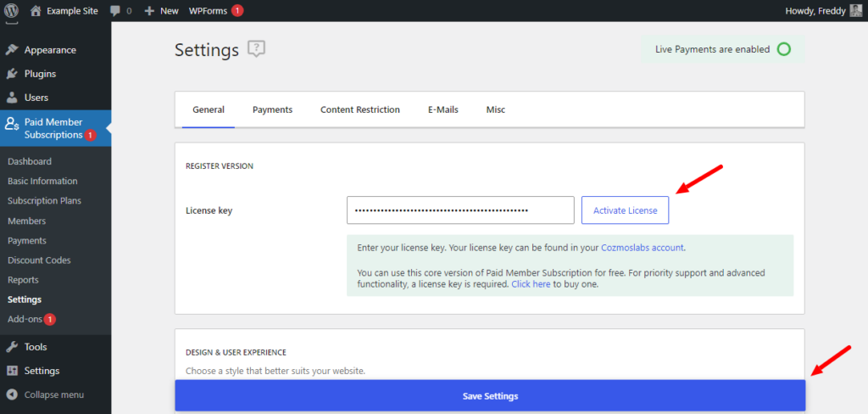Click Freddy's user avatar
The height and width of the screenshot is (414, 868).
tap(855, 10)
